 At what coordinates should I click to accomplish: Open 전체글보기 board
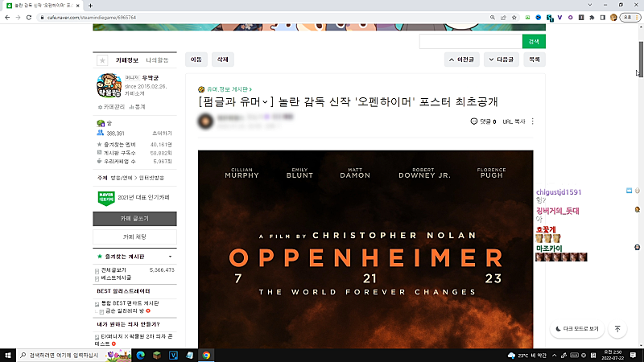(114, 270)
